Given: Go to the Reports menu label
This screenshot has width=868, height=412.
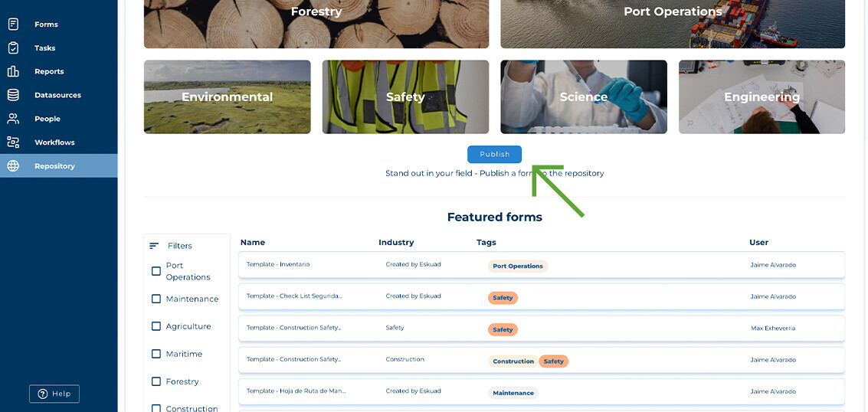Looking at the screenshot, I should click(x=49, y=71).
